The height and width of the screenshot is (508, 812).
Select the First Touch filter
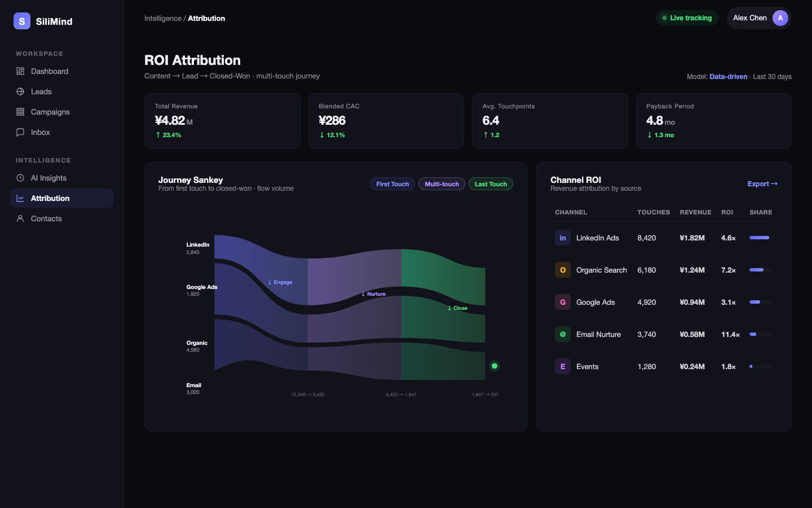tap(392, 184)
